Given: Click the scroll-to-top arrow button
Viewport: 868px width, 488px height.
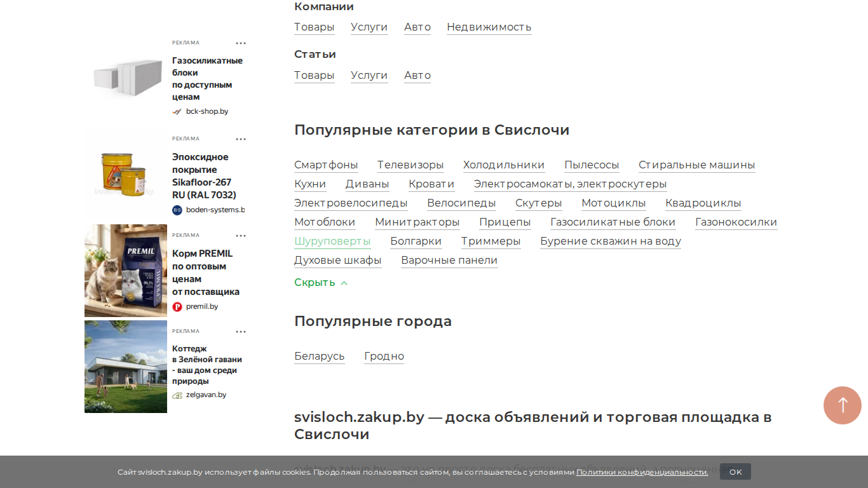Looking at the screenshot, I should click(843, 405).
